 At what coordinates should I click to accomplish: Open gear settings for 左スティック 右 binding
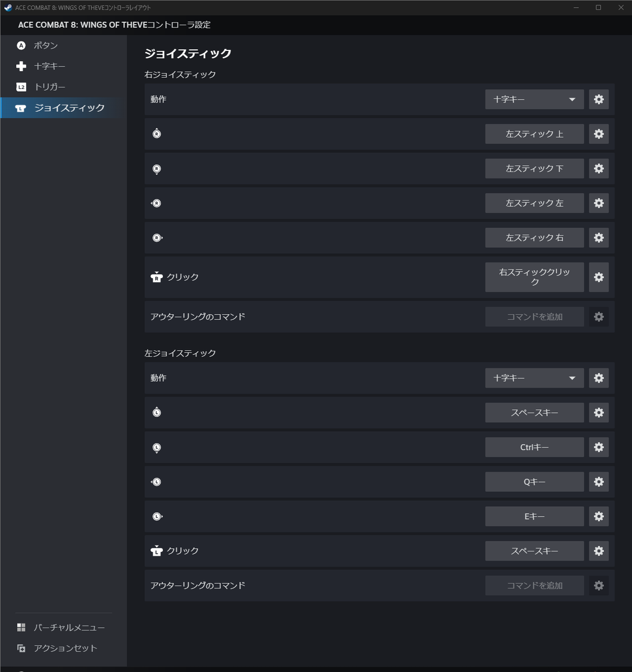(598, 237)
